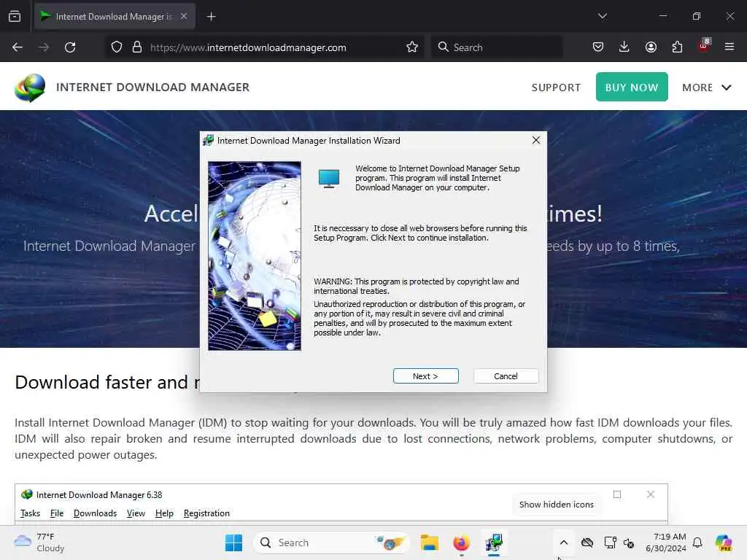The image size is (747, 560).
Task: Click Next in the Installation Wizard
Action: (x=425, y=376)
